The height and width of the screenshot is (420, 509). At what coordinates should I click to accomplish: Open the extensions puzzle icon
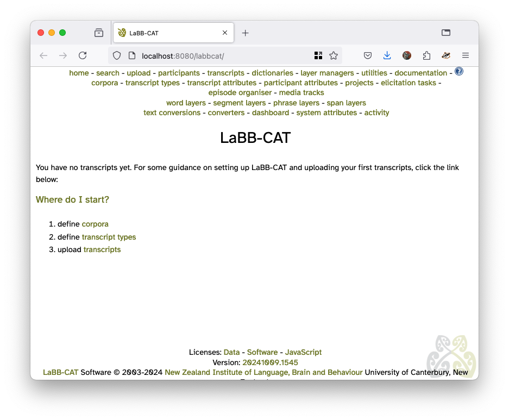tap(426, 56)
